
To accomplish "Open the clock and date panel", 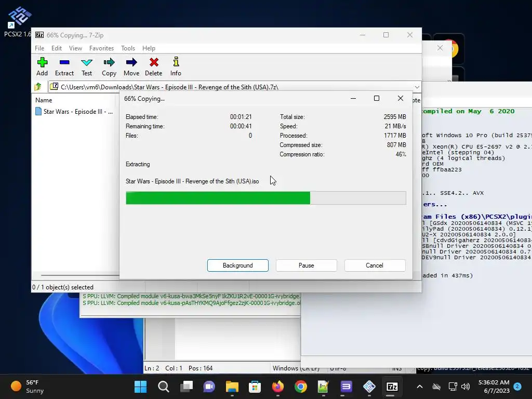I will [494, 387].
